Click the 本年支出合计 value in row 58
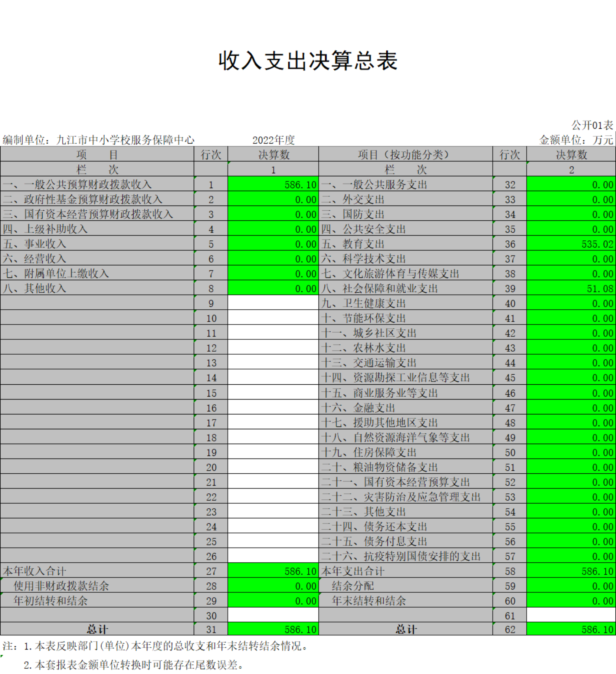The width and height of the screenshot is (616, 674). [571, 571]
